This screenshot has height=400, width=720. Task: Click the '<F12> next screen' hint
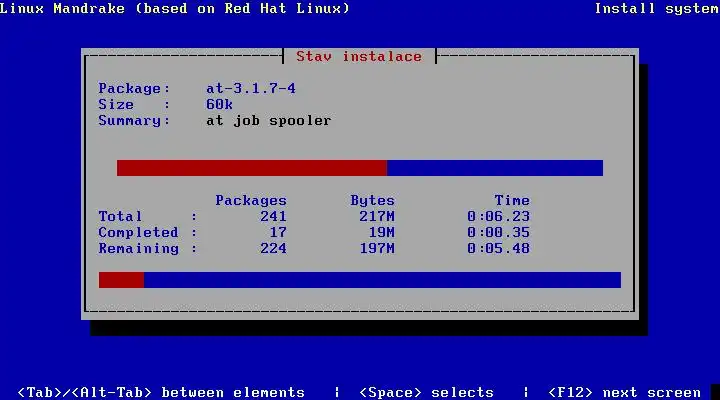tap(625, 392)
